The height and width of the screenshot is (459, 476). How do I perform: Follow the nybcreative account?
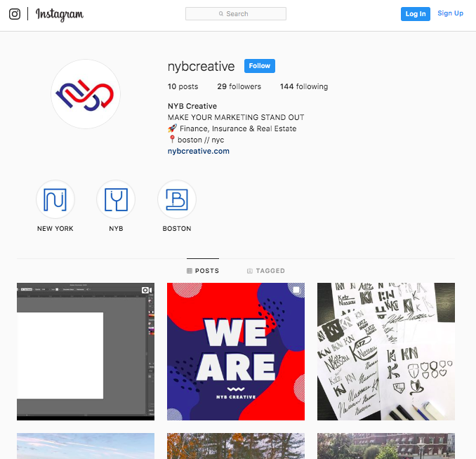pyautogui.click(x=260, y=66)
